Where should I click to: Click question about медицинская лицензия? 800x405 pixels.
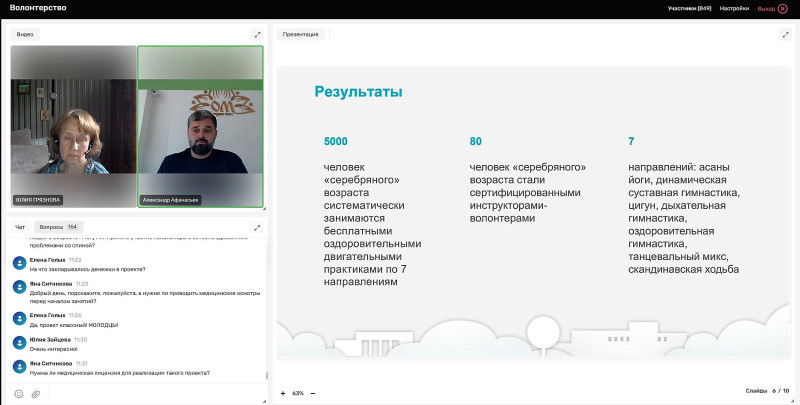coord(119,373)
